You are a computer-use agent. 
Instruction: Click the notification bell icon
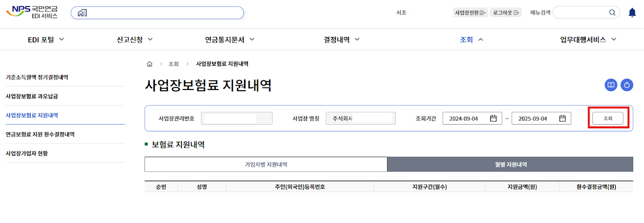click(632, 13)
